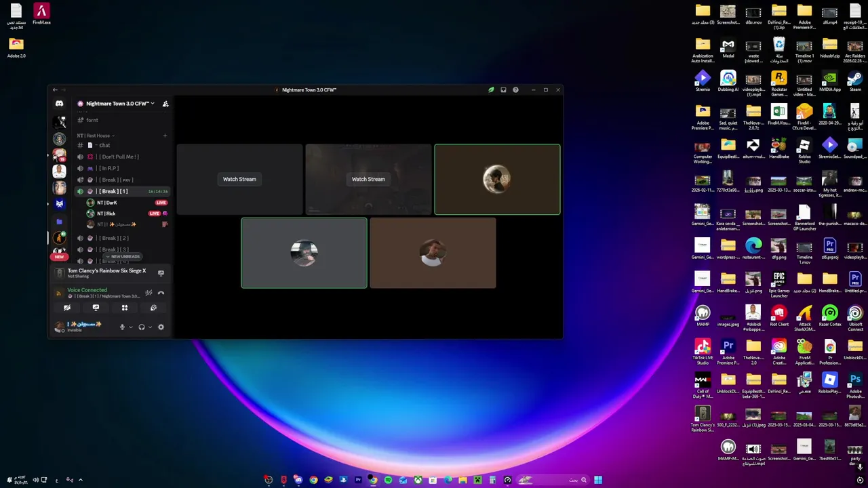
Task: Click LIVE badge next to NT | Rick
Action: click(x=155, y=213)
